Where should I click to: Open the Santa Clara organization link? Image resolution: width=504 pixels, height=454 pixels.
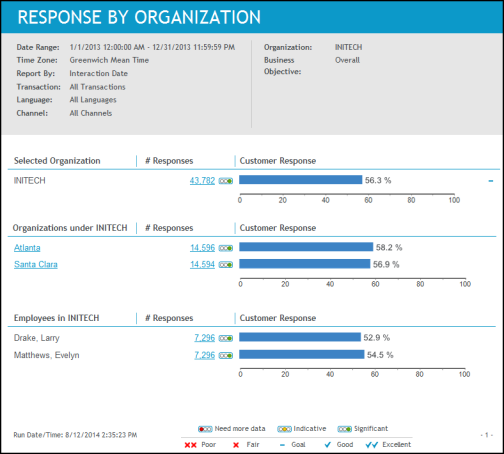(x=36, y=264)
